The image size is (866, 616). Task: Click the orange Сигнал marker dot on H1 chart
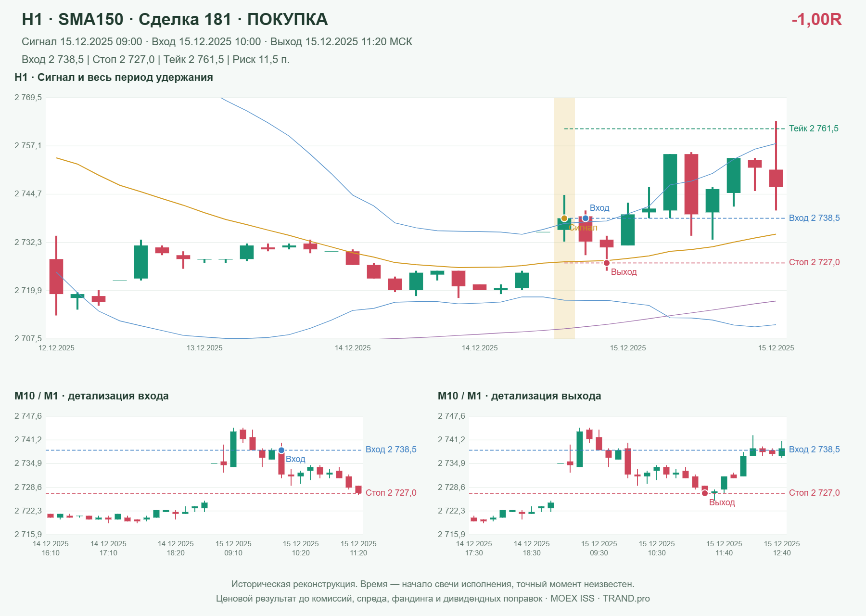pyautogui.click(x=564, y=218)
